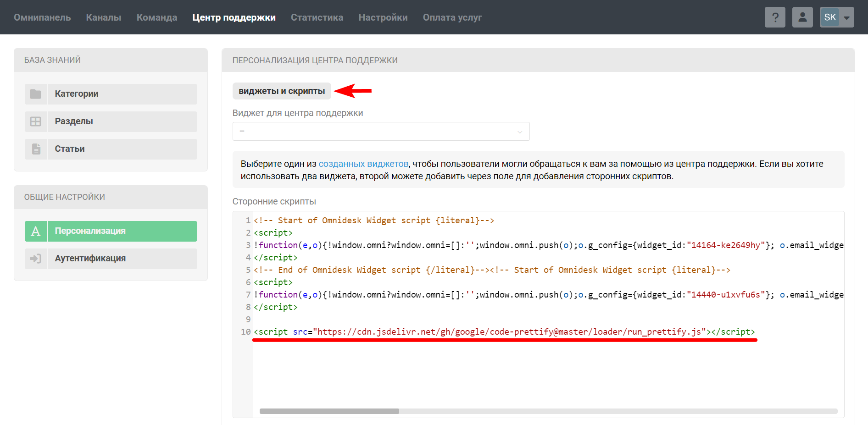Click the first comment line Start of Omnidesk Widget
This screenshot has width=868, height=425.
click(x=374, y=220)
